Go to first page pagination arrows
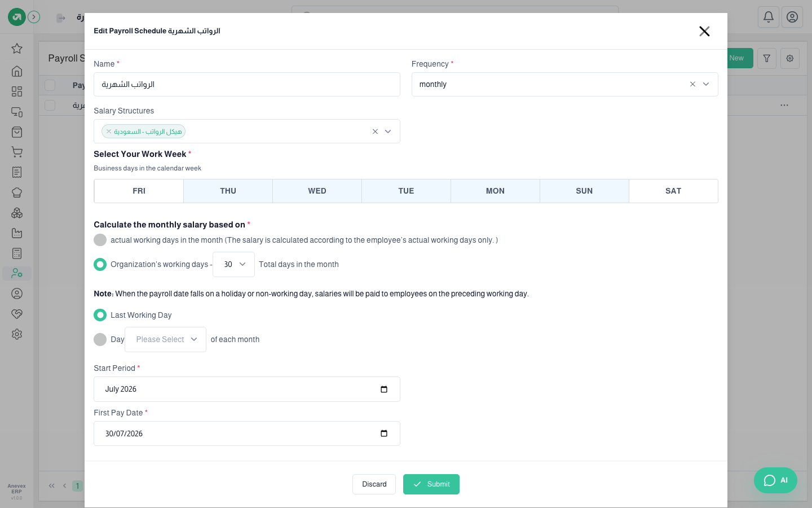812x508 pixels. tap(52, 486)
